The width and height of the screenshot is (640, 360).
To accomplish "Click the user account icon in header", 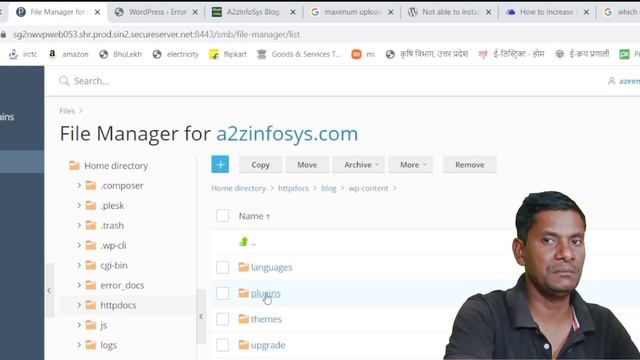I will [611, 81].
